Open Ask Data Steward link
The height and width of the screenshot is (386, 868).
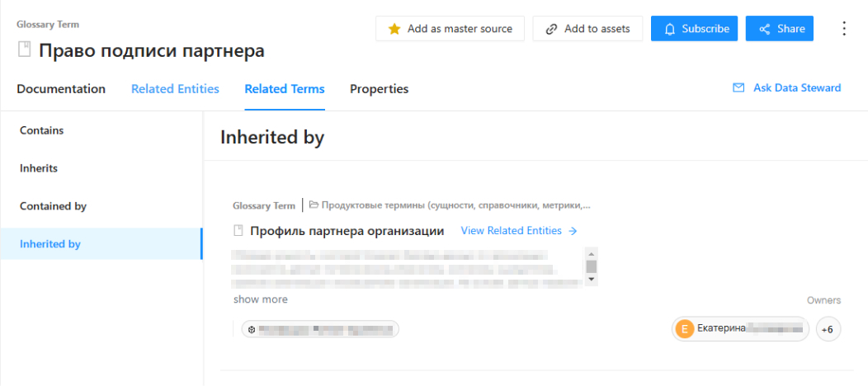(787, 87)
